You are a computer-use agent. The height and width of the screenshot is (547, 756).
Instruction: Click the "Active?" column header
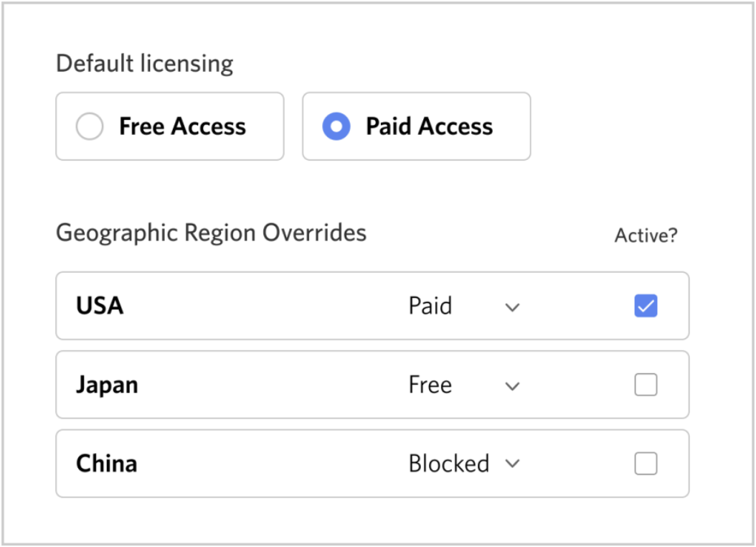point(646,236)
